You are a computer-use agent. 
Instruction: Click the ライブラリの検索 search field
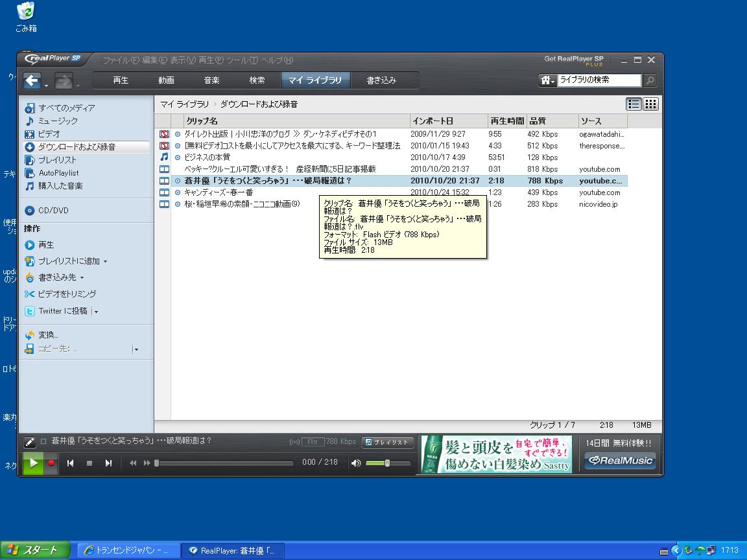point(599,80)
